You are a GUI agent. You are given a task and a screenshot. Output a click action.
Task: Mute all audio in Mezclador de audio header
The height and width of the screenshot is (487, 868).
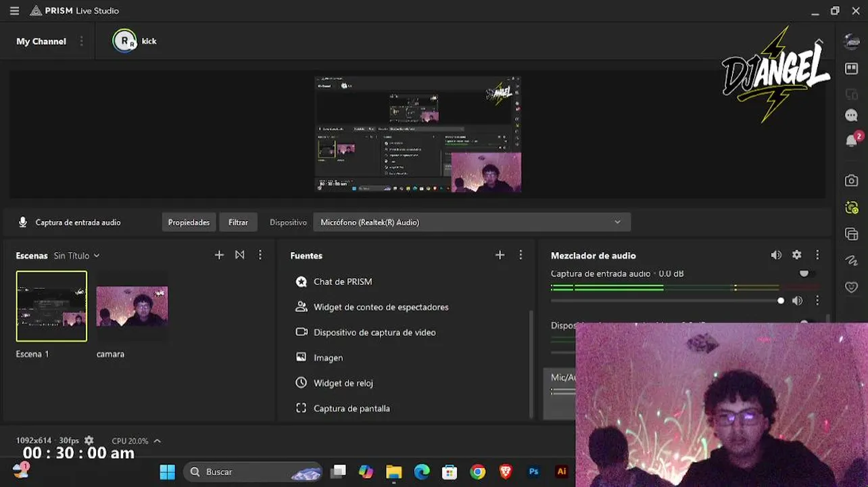[x=776, y=255]
